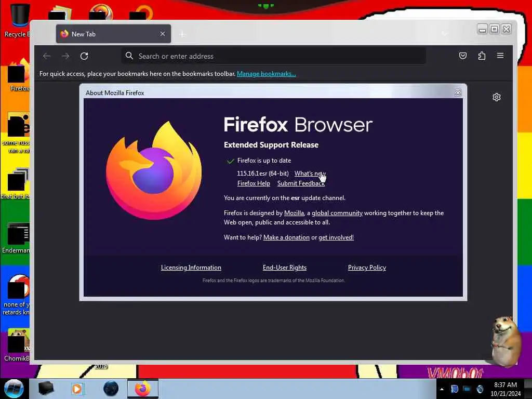The width and height of the screenshot is (532, 399).
Task: Select the ChomikB desktop icon
Action: 17,344
